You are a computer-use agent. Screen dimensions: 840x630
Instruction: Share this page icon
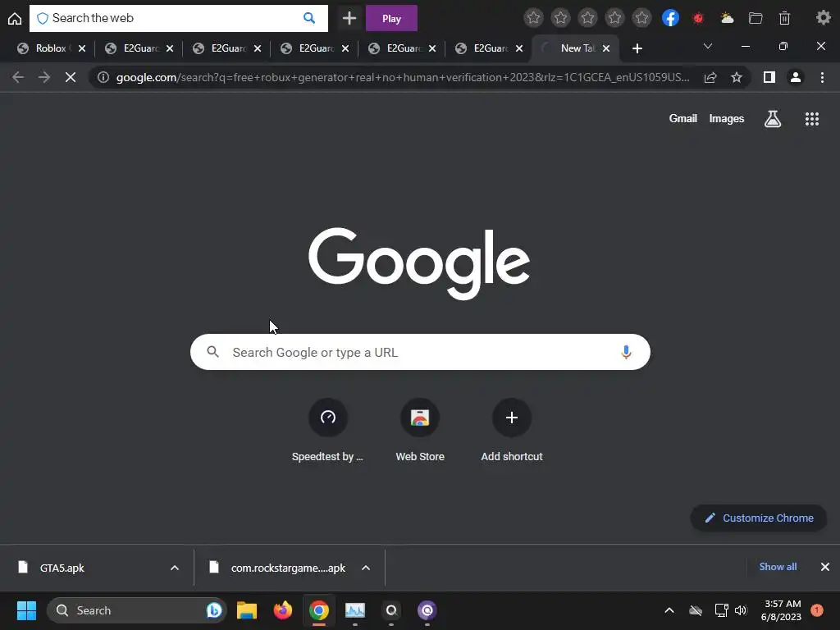710,77
